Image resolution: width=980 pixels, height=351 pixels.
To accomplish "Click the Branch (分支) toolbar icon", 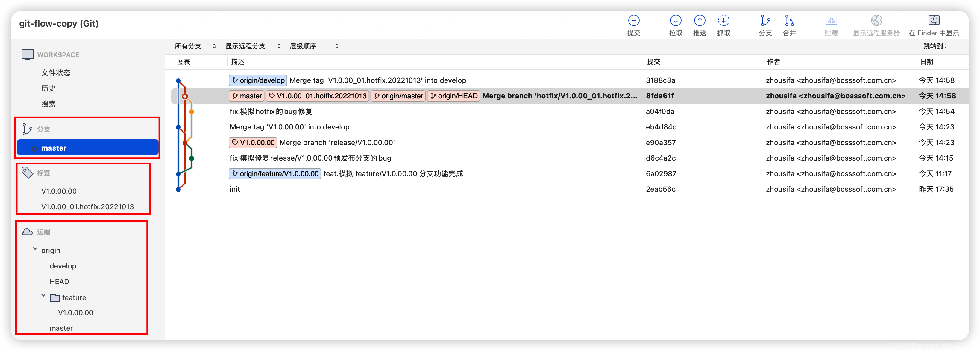I will (765, 21).
